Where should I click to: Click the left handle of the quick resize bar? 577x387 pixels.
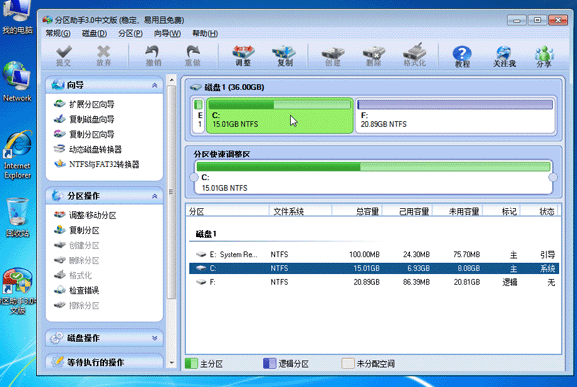tap(194, 177)
